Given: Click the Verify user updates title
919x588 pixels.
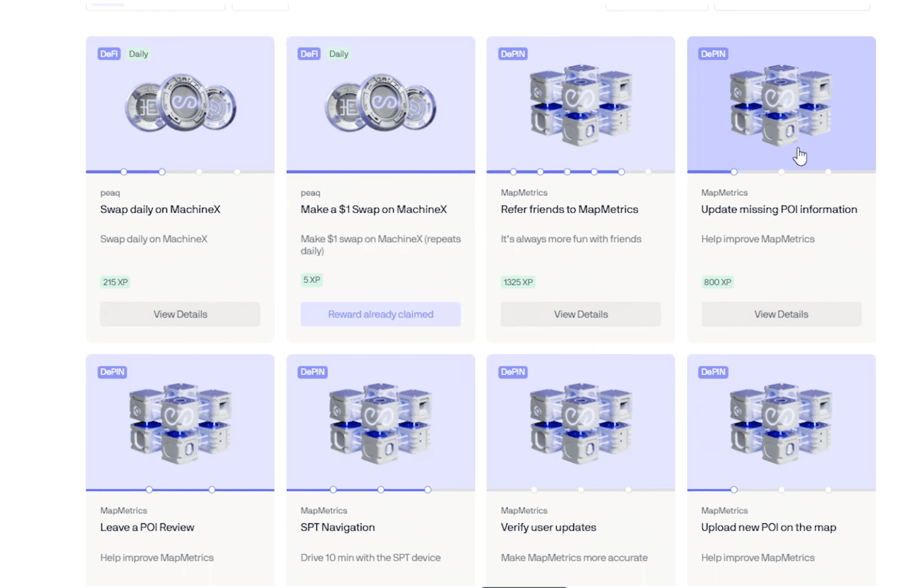Looking at the screenshot, I should 548,527.
